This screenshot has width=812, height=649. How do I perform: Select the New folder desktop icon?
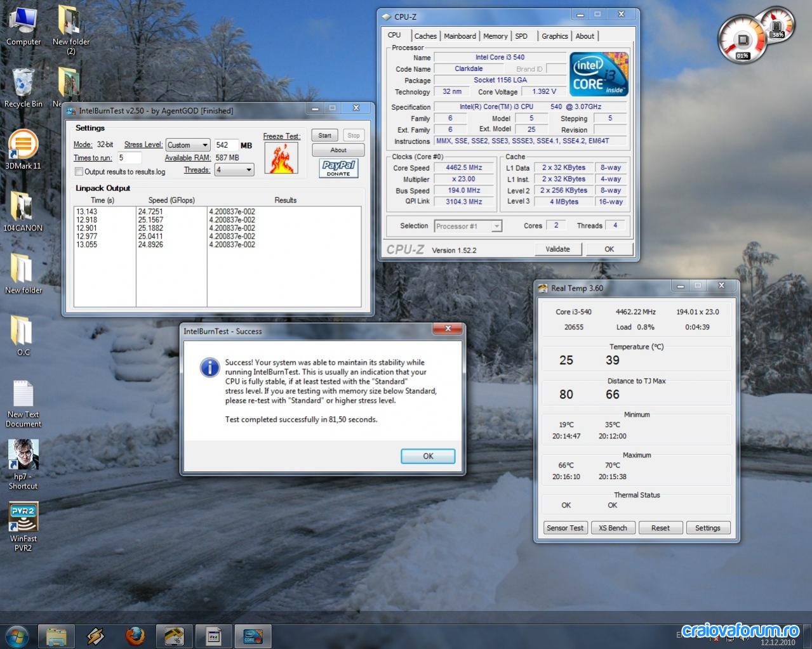tap(23, 273)
